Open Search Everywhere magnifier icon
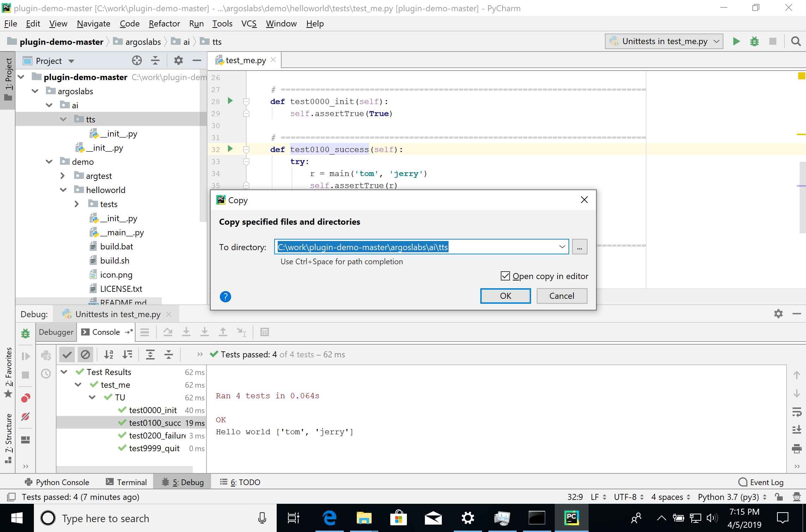The height and width of the screenshot is (532, 806). [796, 41]
